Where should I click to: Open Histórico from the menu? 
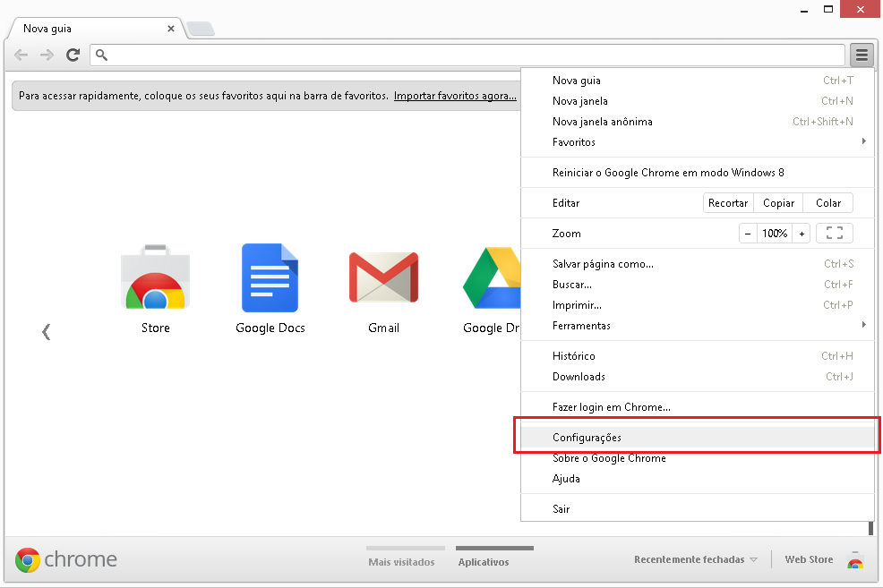[697, 356]
